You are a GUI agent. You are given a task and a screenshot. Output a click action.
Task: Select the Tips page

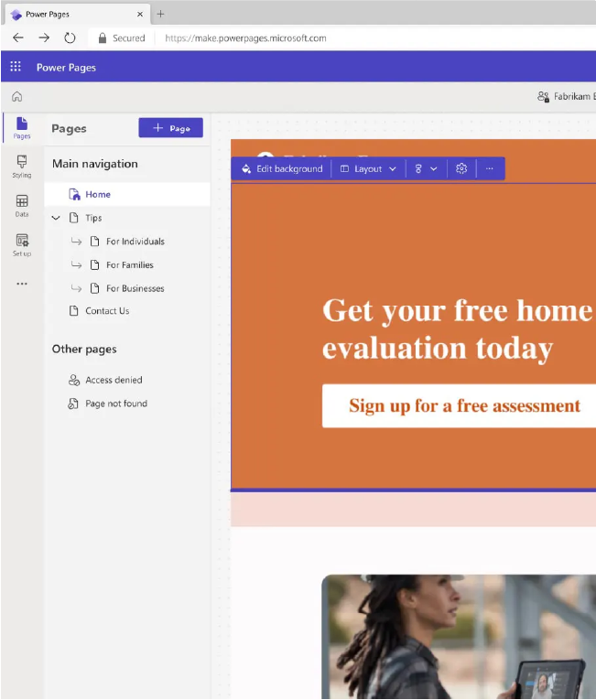click(x=93, y=218)
